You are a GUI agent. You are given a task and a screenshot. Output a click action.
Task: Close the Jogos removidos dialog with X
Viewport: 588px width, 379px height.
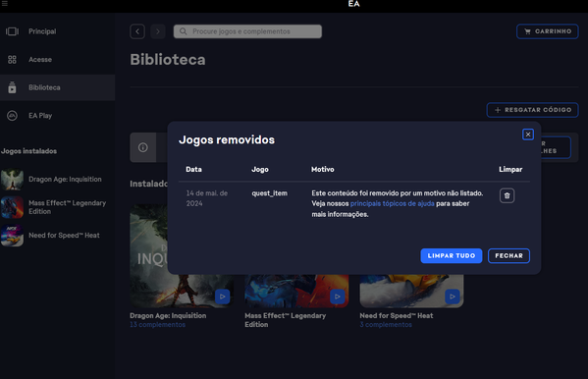(528, 135)
